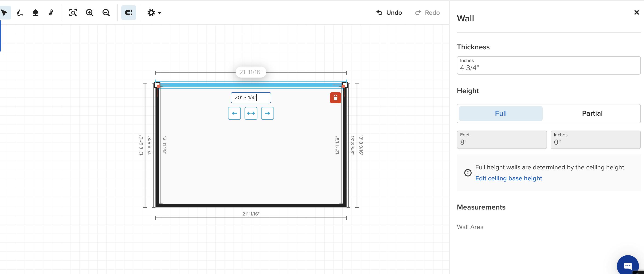The image size is (644, 274).
Task: Toggle the magnet snapping tool
Action: coord(128,12)
